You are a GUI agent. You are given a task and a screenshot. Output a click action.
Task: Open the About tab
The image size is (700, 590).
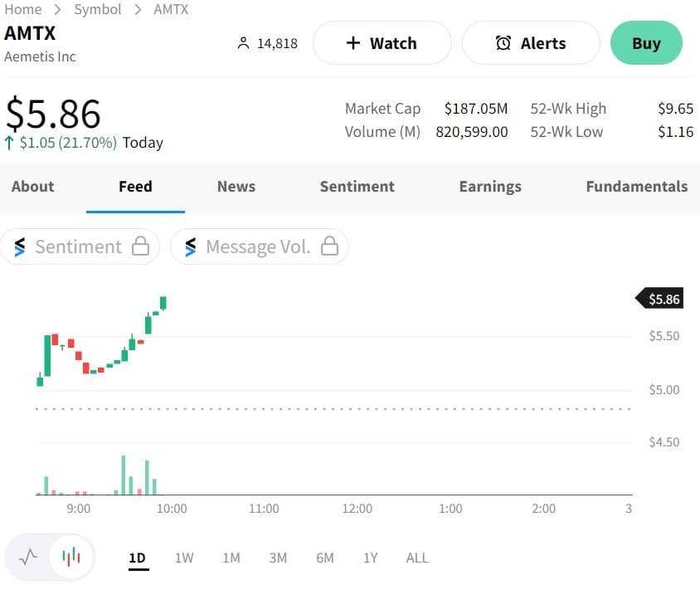pyautogui.click(x=33, y=187)
